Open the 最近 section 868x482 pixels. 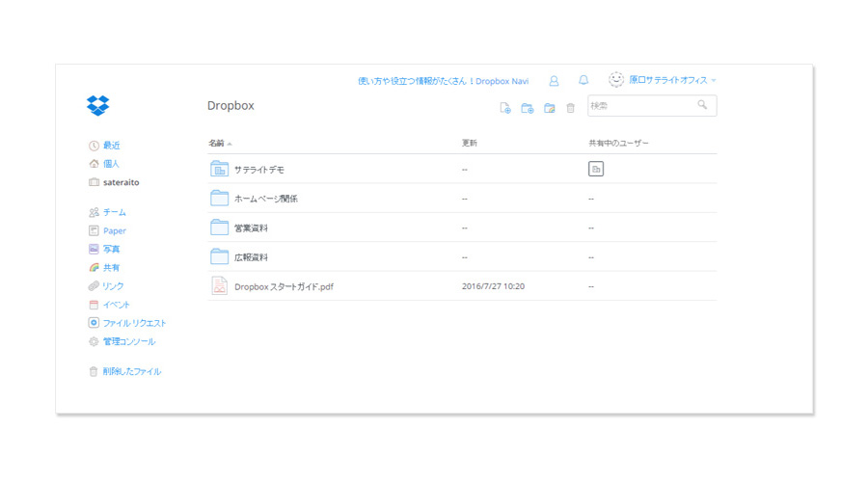(111, 146)
